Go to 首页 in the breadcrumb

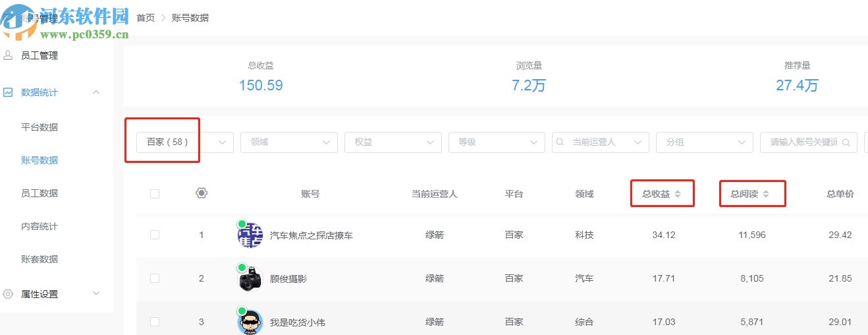coord(146,18)
